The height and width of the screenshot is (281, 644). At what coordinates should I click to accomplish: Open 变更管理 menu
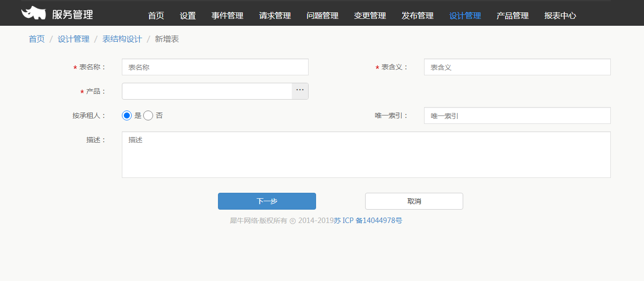coord(370,16)
